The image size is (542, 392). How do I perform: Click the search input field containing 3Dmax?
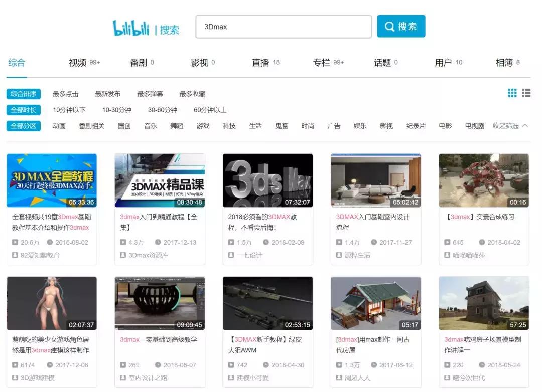click(284, 27)
